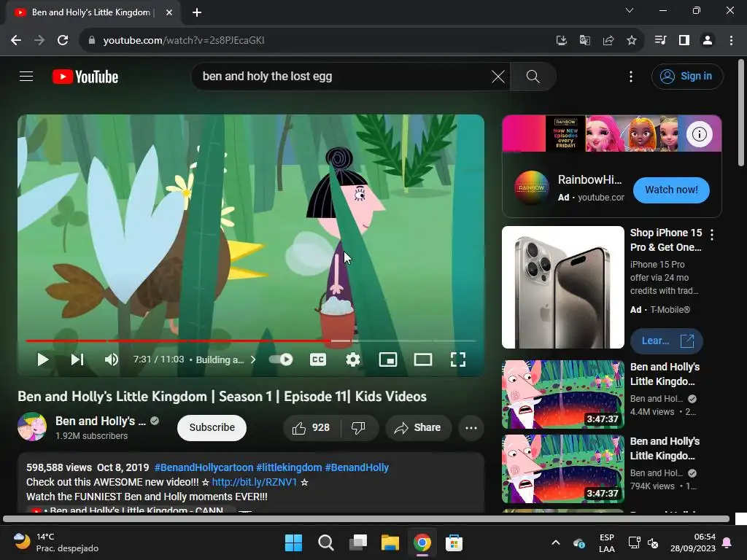Skip to the next video
This screenshot has width=747, height=560.
tap(77, 359)
